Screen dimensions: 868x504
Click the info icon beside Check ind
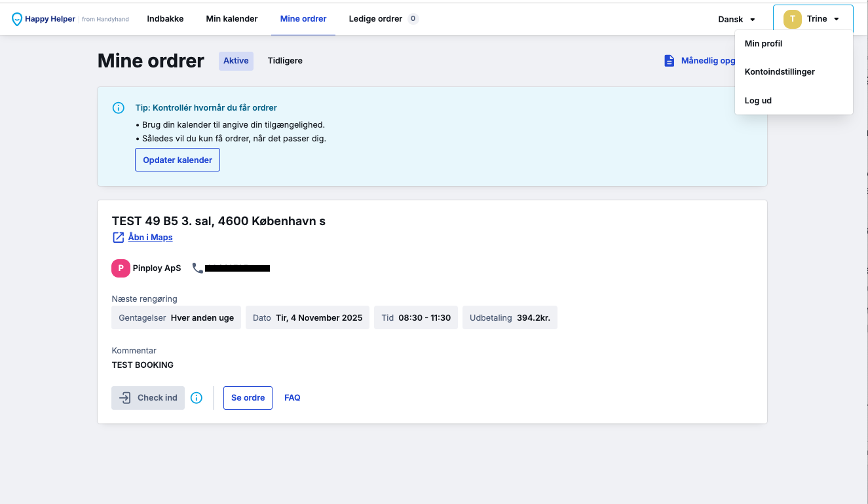click(197, 398)
